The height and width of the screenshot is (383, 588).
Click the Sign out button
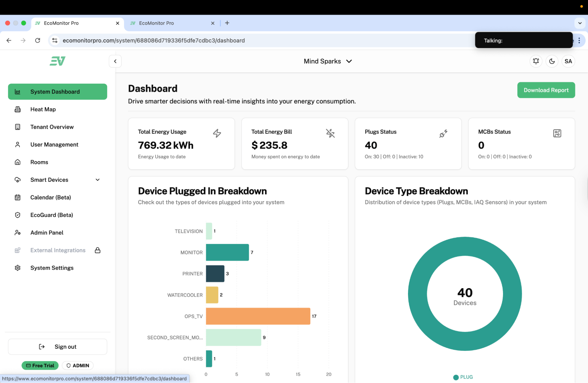point(58,346)
